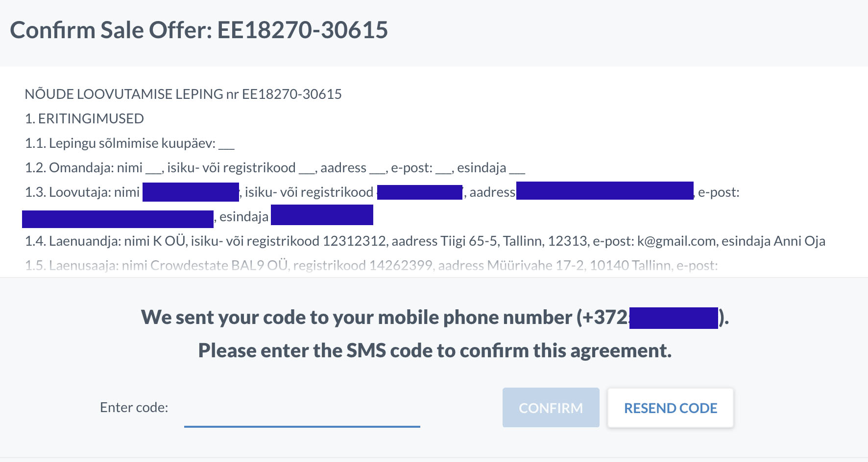Click the redacted Loovutaja name block
This screenshot has width=868, height=462.
pyautogui.click(x=191, y=192)
